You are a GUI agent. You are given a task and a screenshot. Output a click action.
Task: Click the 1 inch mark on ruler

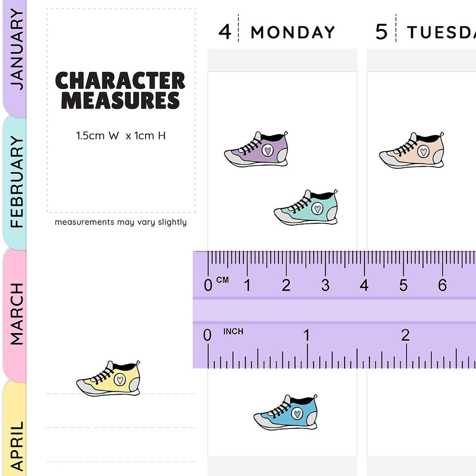pos(307,336)
